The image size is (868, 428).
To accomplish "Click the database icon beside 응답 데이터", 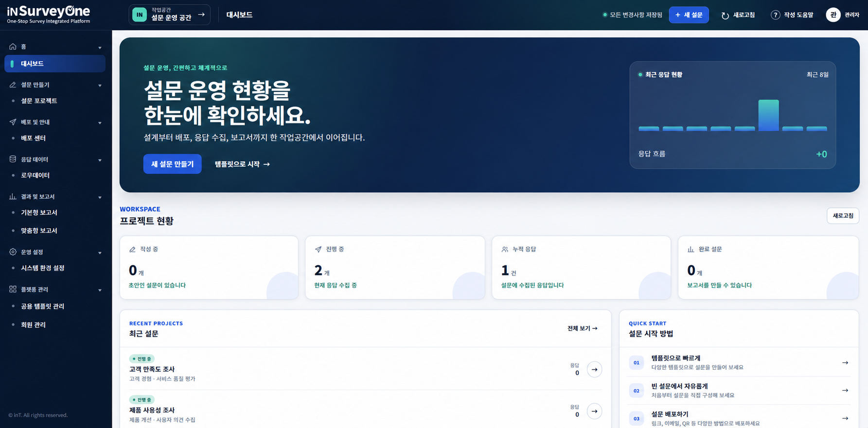I will point(13,159).
